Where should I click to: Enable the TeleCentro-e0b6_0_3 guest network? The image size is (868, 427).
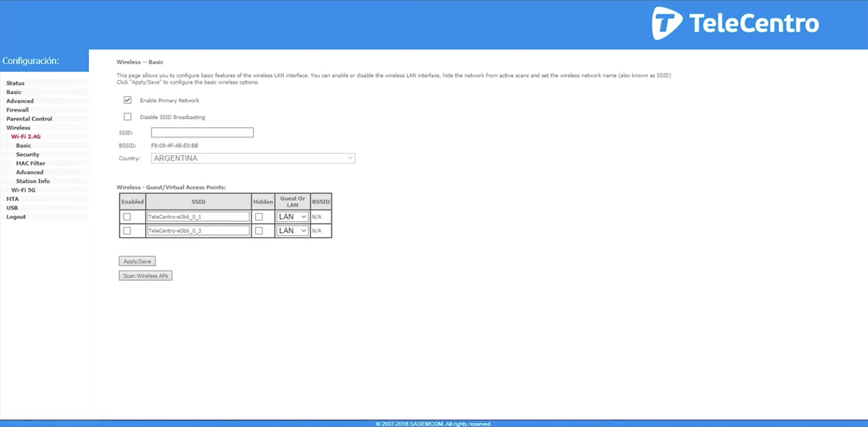127,231
